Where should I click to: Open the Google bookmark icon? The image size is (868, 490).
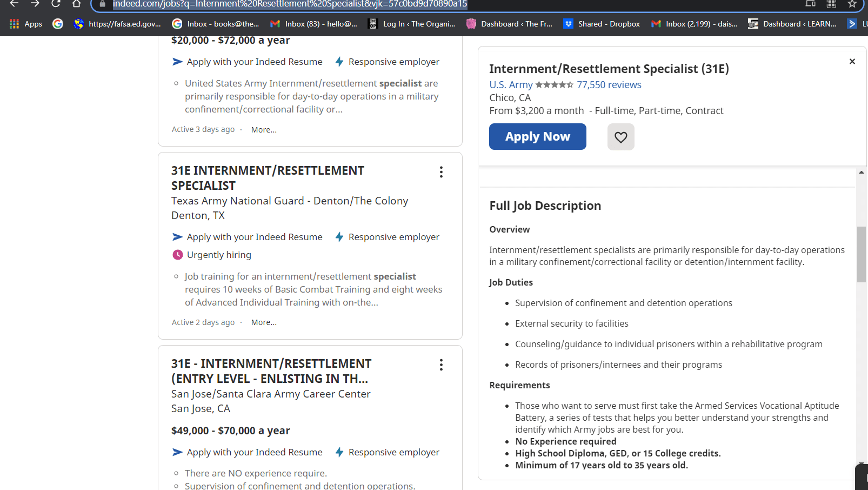coord(58,24)
